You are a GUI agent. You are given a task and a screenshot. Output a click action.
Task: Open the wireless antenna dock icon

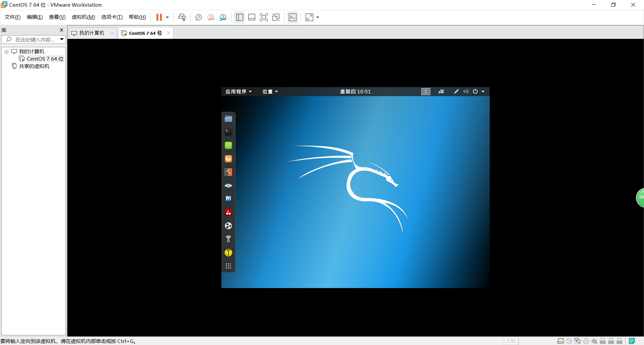click(x=228, y=239)
